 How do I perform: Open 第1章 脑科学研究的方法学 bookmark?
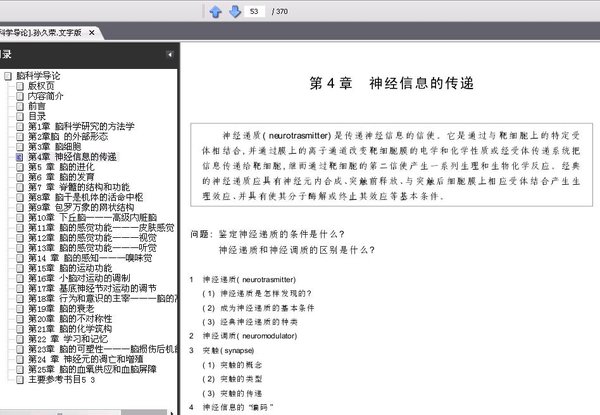[x=81, y=127]
